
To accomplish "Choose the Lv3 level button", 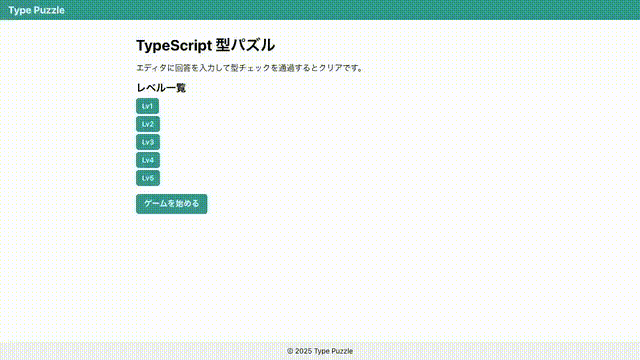I will 148,142.
